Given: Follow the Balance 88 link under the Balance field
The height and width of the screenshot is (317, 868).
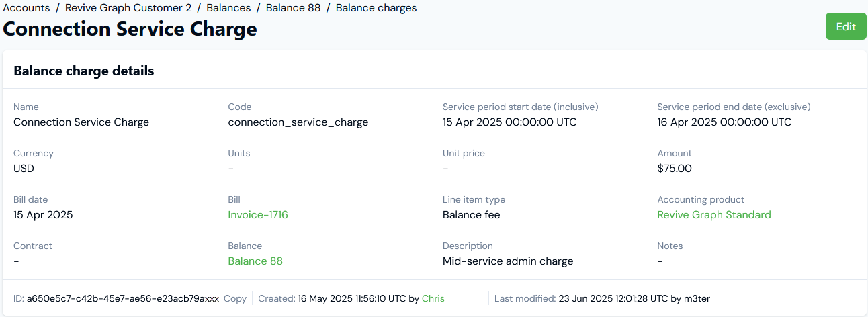Looking at the screenshot, I should [x=255, y=261].
